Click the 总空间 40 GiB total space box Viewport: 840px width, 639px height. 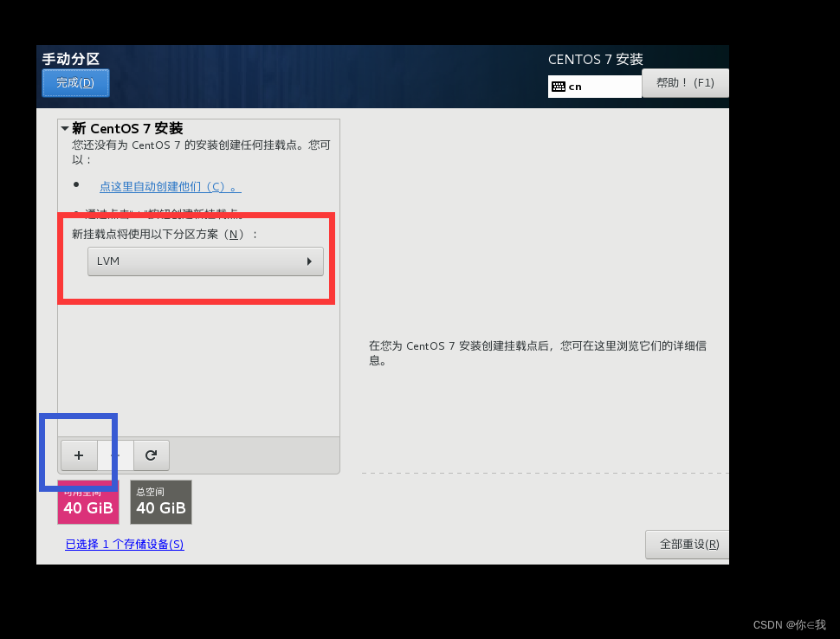161,502
